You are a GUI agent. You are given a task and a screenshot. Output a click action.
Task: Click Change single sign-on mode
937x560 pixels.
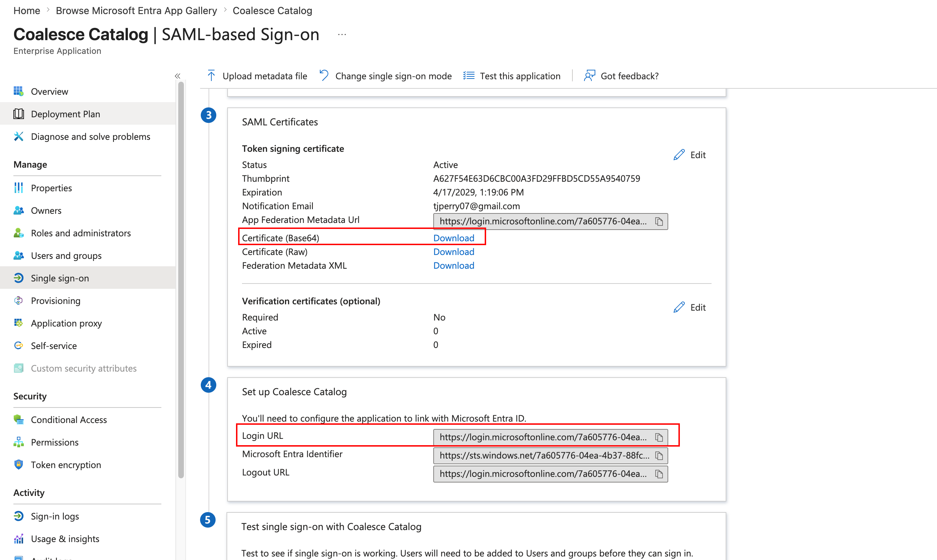coord(393,76)
